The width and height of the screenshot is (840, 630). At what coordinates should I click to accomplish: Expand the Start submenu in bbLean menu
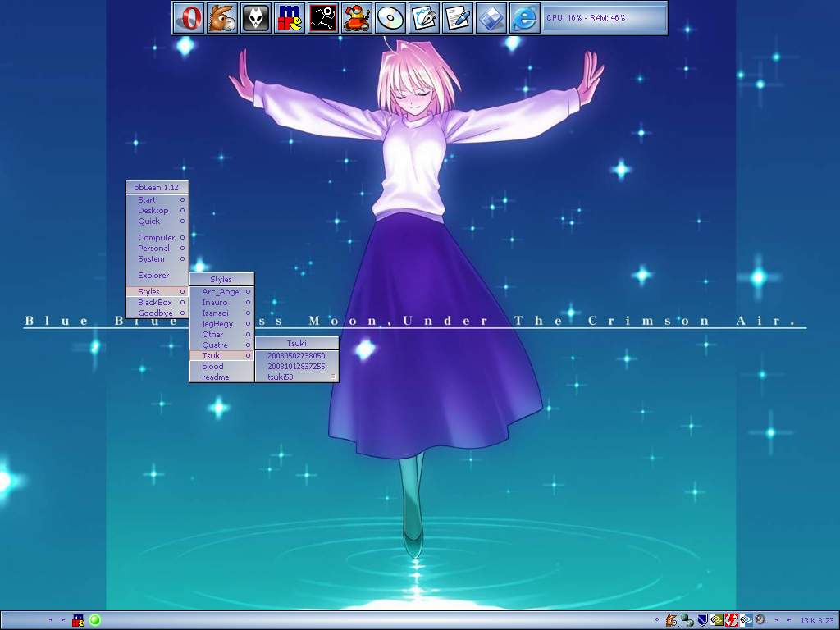pos(157,200)
